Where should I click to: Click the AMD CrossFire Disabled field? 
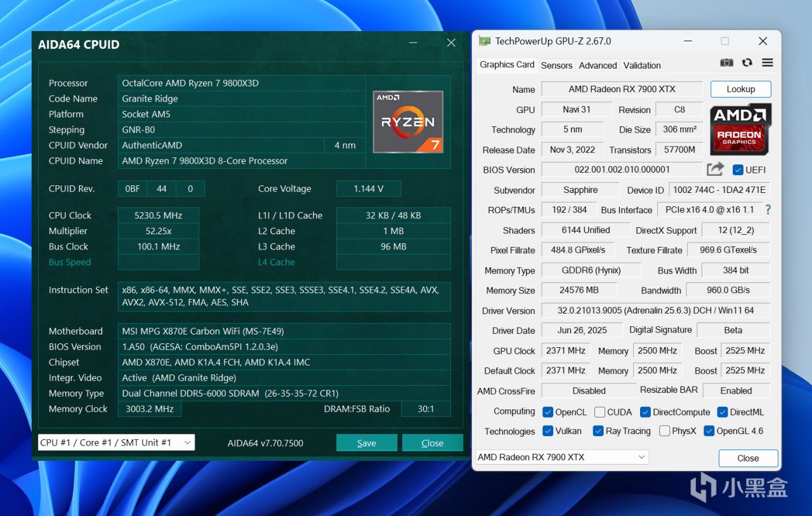coord(589,391)
